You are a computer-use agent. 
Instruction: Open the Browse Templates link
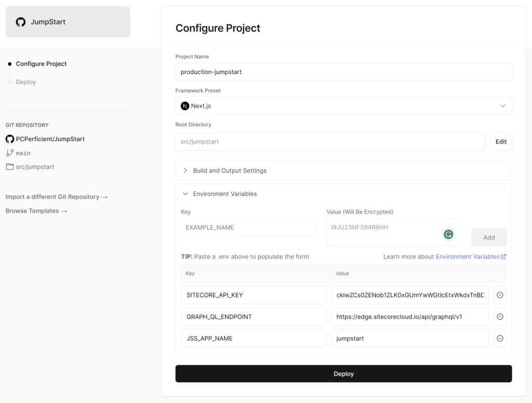coord(36,211)
